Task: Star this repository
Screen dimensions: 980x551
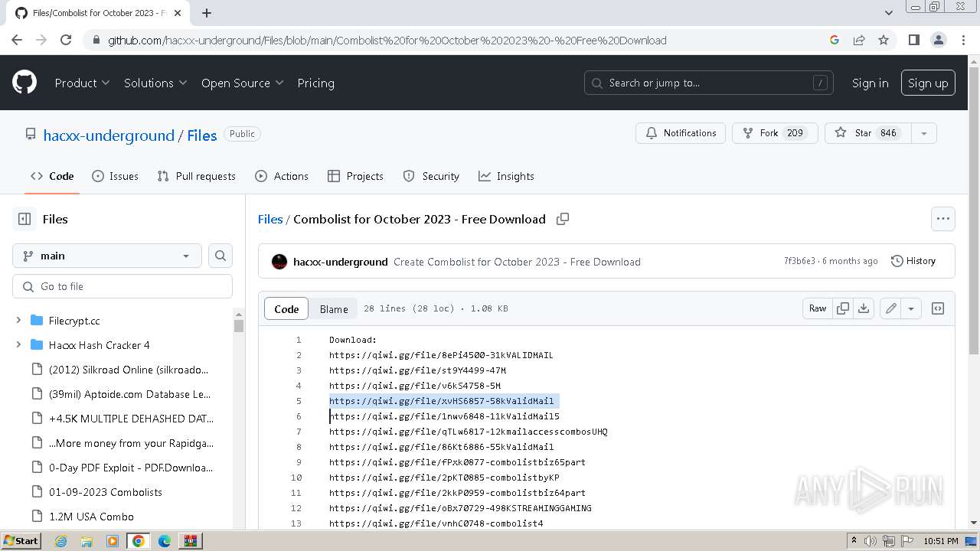Action: 868,133
